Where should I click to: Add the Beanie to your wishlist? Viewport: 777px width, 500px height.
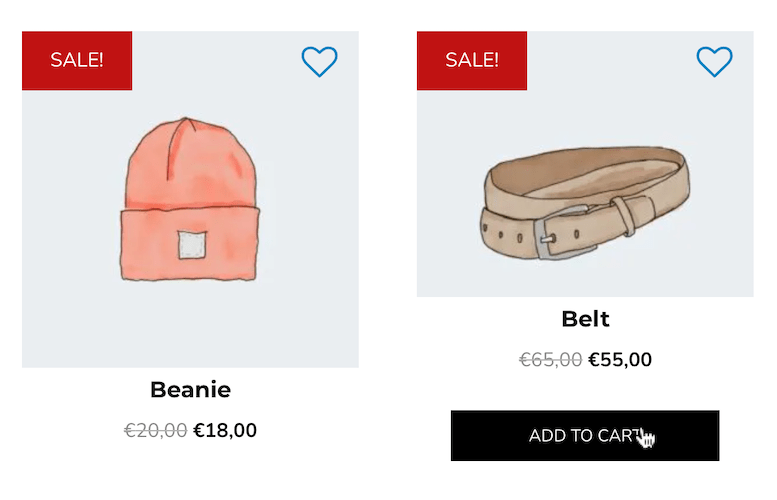pyautogui.click(x=319, y=62)
